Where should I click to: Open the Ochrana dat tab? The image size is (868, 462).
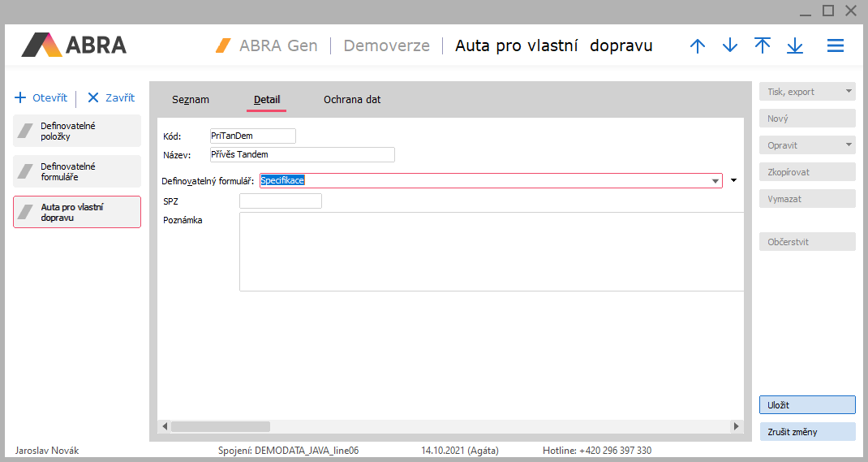tap(352, 100)
